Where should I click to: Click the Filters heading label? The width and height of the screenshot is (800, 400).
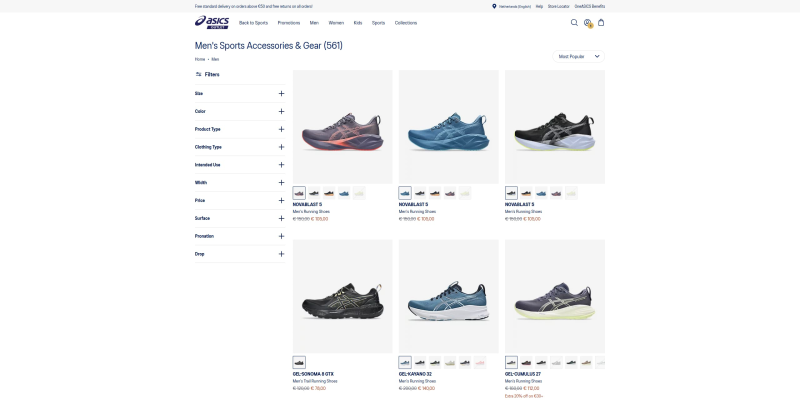point(212,74)
